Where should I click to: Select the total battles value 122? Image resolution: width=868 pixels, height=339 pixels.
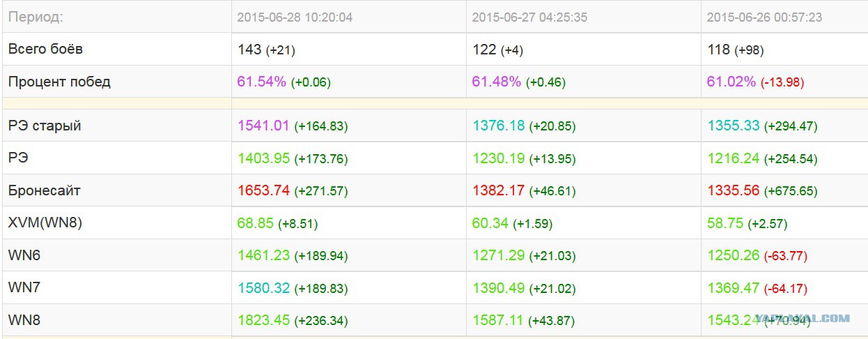pos(484,50)
